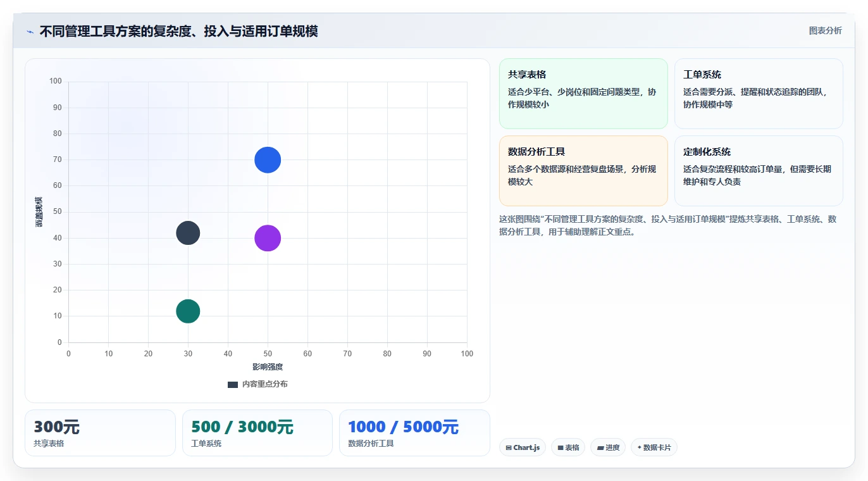Click the page title 不同管理工具方案的复杂度
868x481 pixels.
click(178, 31)
